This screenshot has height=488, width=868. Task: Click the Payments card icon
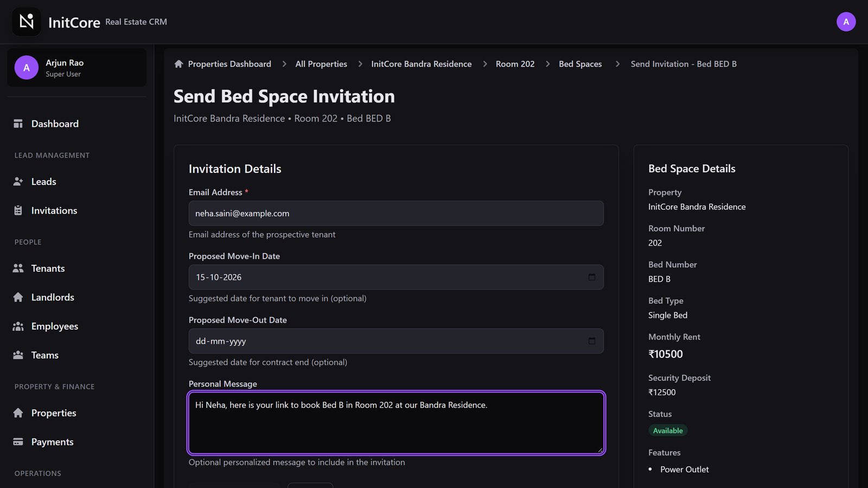point(18,442)
